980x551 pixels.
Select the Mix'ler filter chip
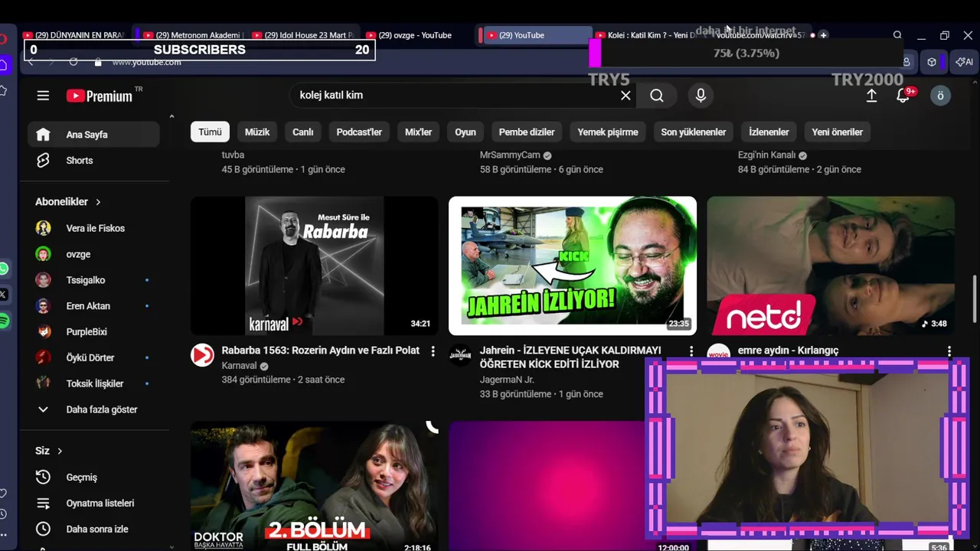419,132
